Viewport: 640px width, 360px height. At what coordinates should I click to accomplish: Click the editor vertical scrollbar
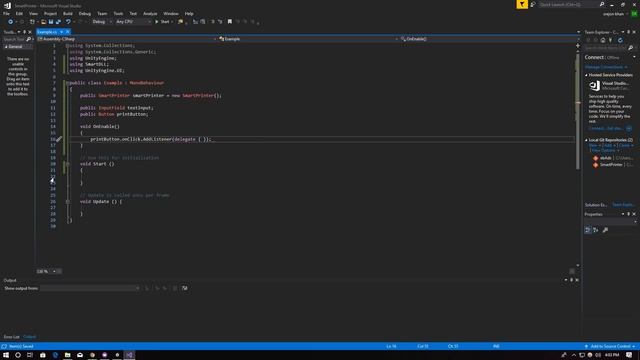(578, 110)
